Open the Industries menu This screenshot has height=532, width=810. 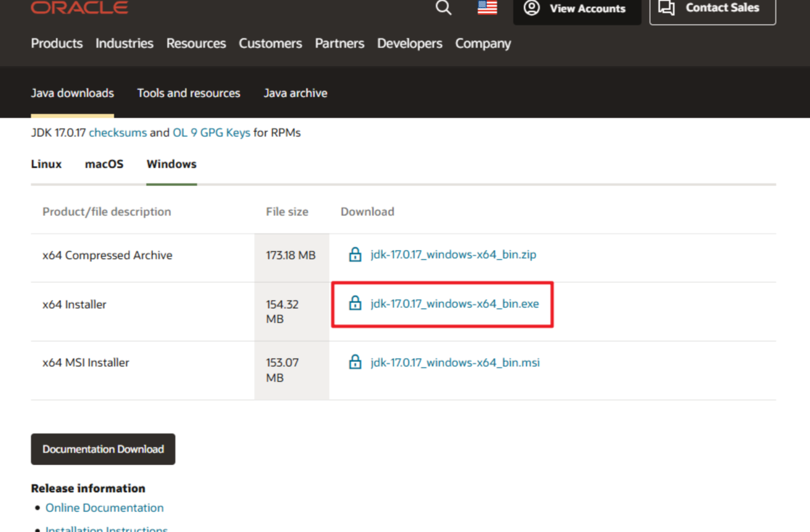click(124, 44)
